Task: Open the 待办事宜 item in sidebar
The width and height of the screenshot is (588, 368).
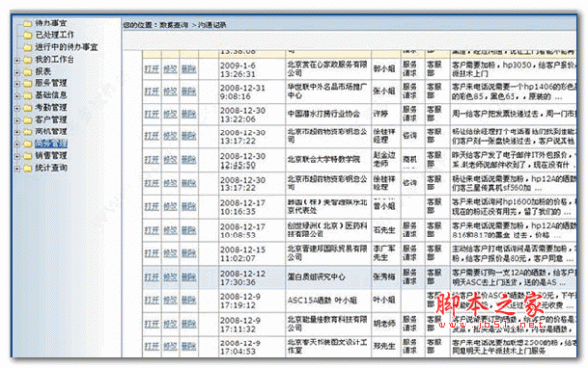Action: point(51,24)
